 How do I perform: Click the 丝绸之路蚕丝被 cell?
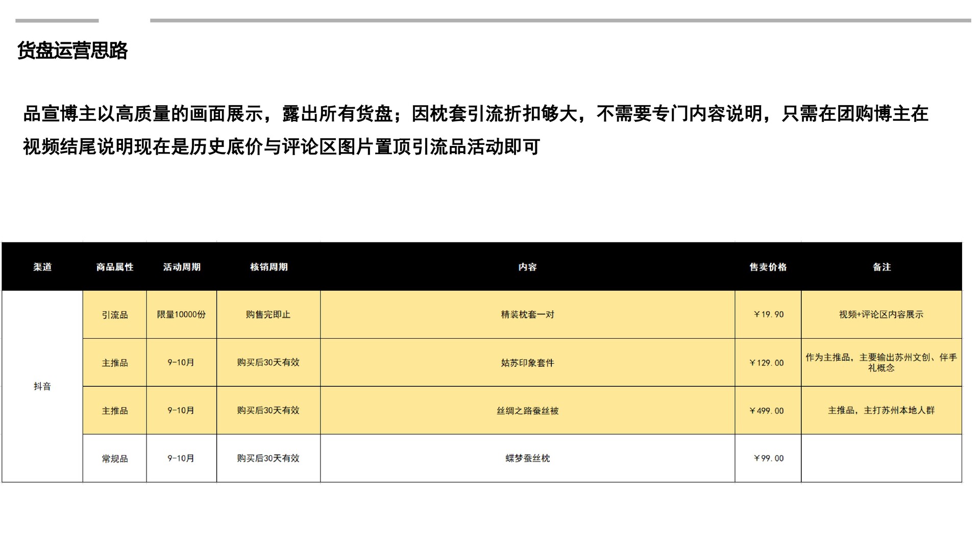click(527, 411)
